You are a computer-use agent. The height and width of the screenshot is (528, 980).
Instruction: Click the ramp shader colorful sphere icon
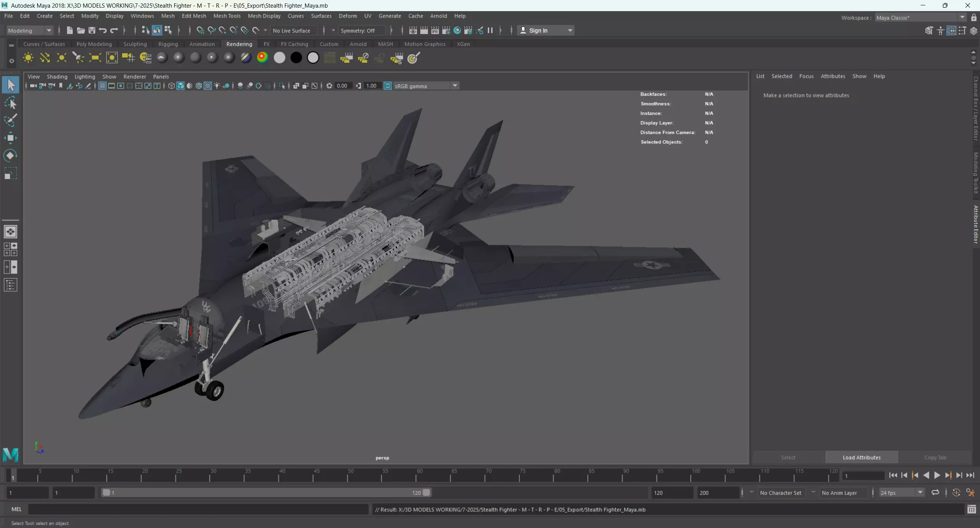point(263,58)
